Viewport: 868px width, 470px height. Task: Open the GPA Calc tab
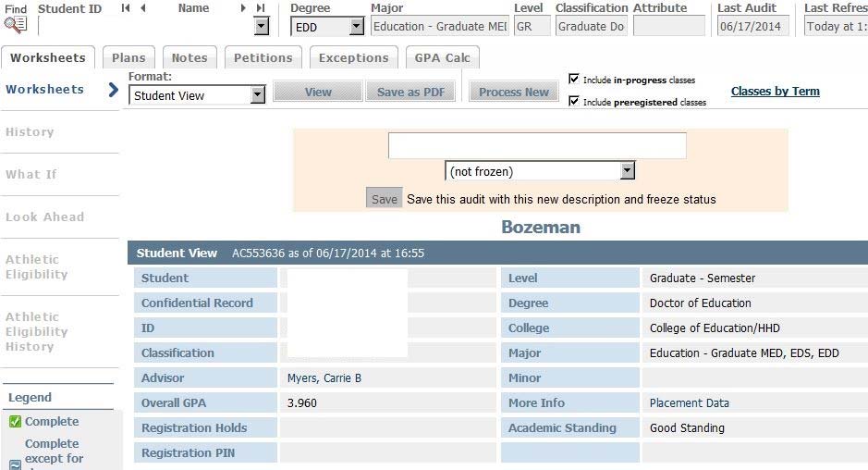(x=442, y=57)
